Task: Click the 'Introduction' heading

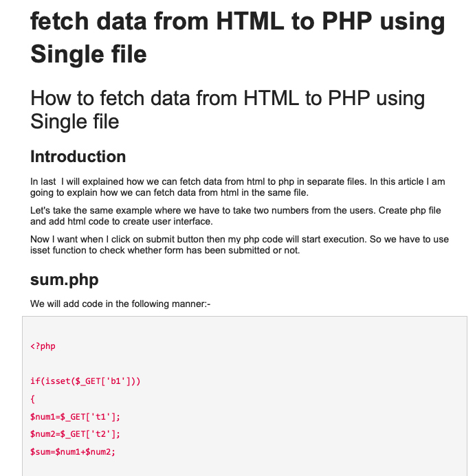Action: [78, 157]
